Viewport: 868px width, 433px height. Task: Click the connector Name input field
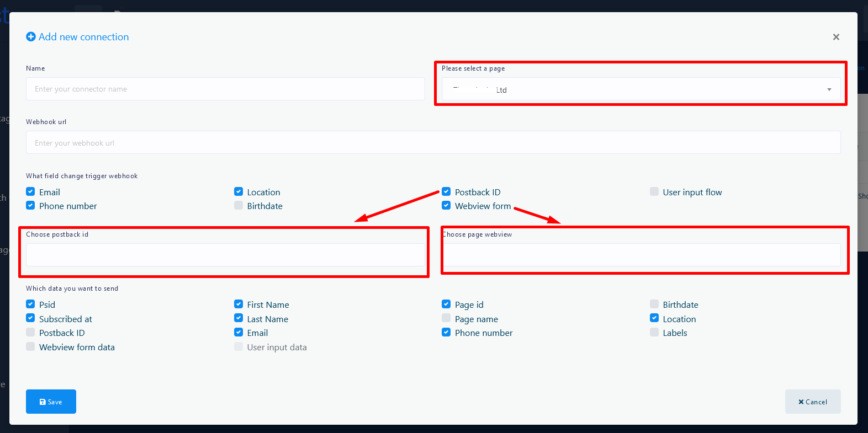[225, 89]
